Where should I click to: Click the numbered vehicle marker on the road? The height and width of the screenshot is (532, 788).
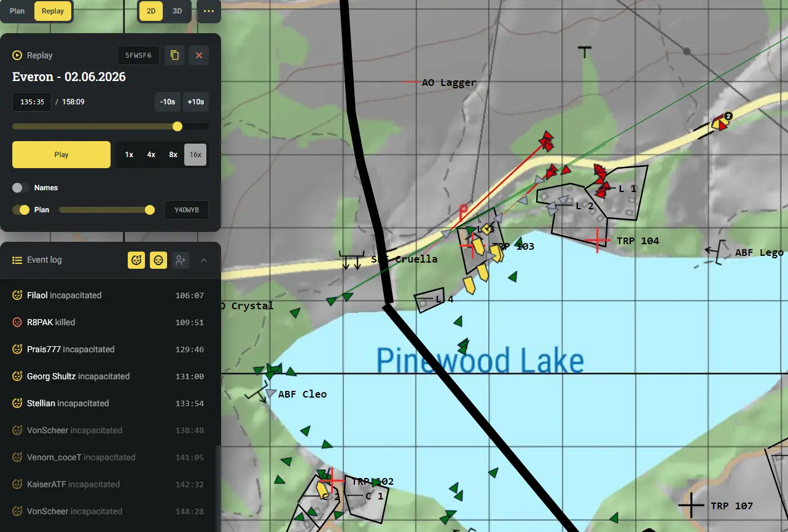click(x=720, y=122)
